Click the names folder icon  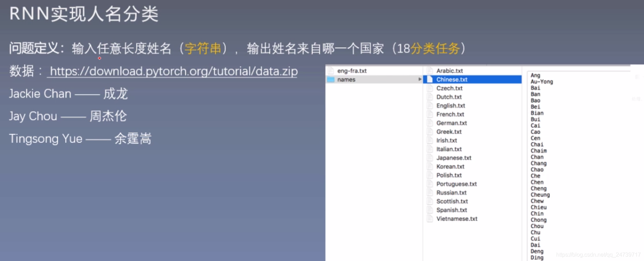(x=331, y=79)
